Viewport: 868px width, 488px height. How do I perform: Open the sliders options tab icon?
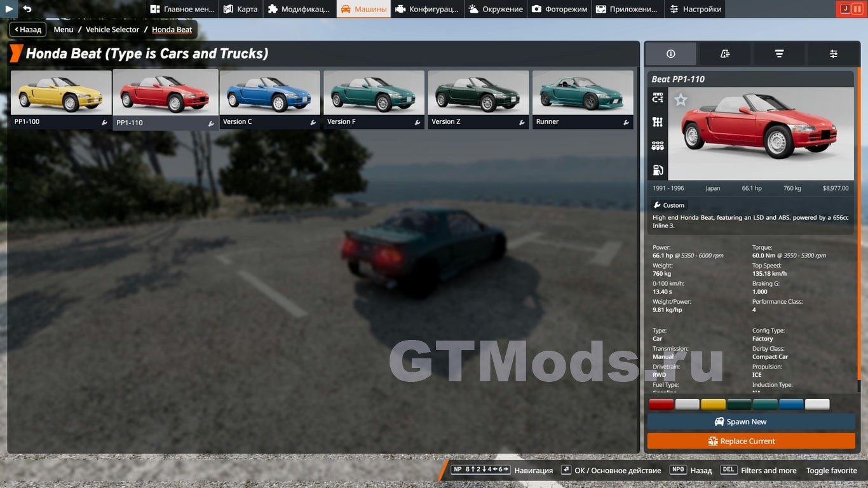833,54
